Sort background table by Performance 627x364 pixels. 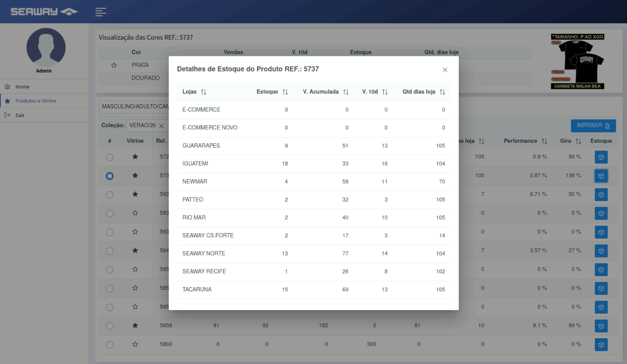point(525,141)
